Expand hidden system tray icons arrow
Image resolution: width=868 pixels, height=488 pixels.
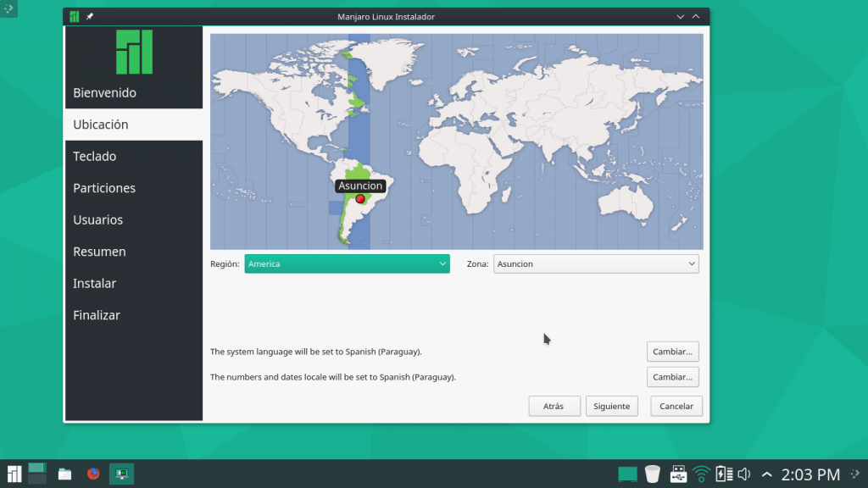(766, 474)
